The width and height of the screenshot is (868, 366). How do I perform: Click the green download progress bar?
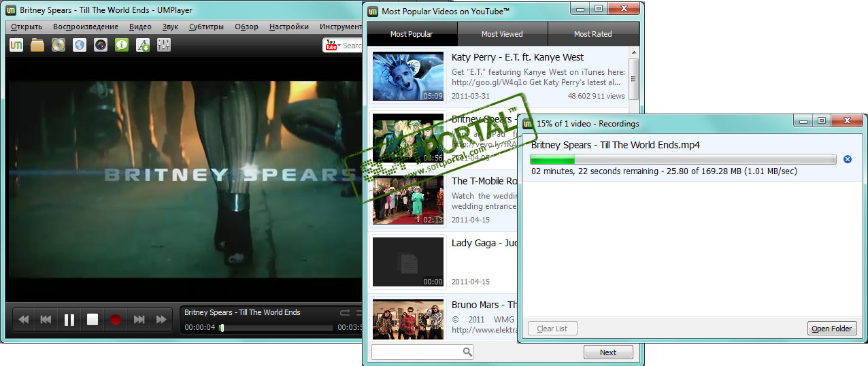683,159
